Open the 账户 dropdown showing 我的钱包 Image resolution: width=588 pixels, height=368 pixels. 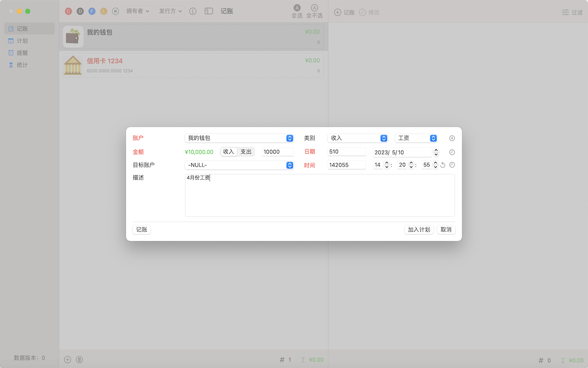point(239,138)
